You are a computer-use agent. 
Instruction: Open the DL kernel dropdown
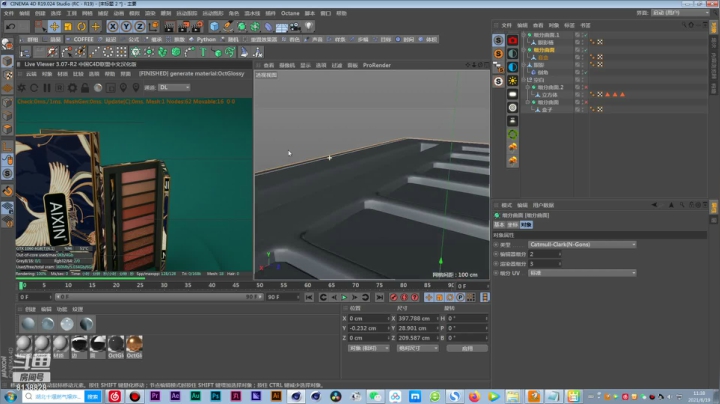click(174, 87)
